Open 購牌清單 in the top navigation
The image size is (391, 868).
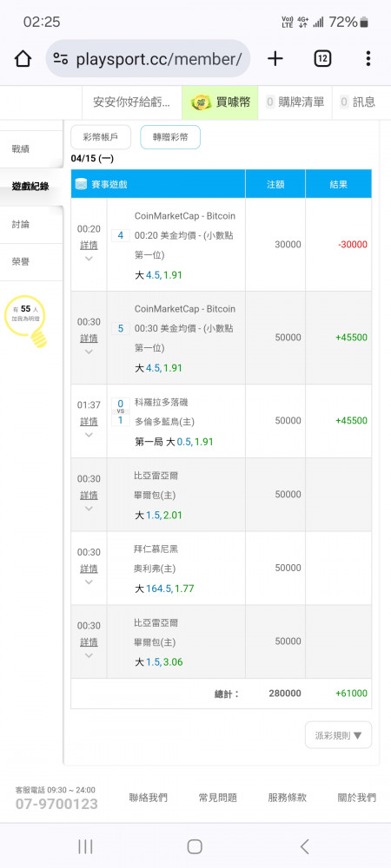click(295, 102)
